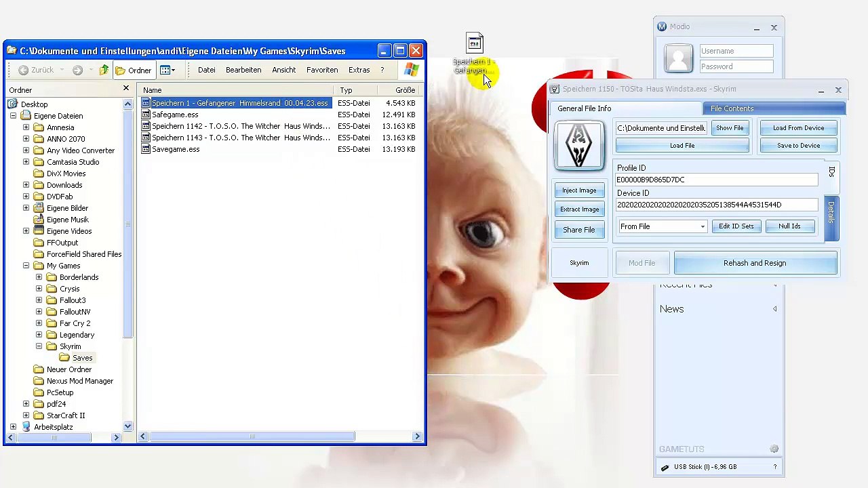The image size is (868, 488).
Task: Click the Desktop icon in folder tree
Action: [13, 104]
